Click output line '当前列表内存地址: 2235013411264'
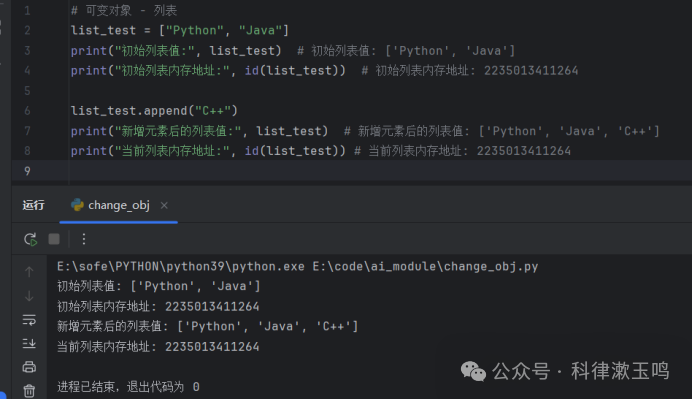692x399 pixels. click(x=158, y=346)
